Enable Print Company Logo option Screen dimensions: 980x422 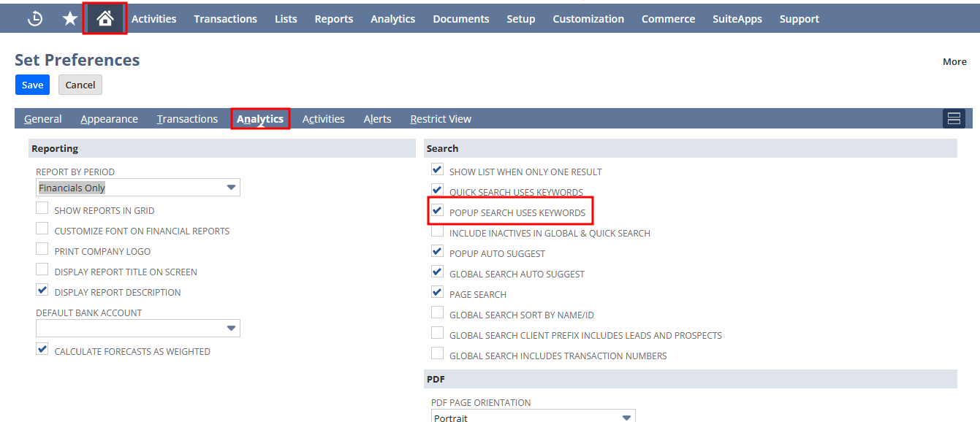(42, 250)
